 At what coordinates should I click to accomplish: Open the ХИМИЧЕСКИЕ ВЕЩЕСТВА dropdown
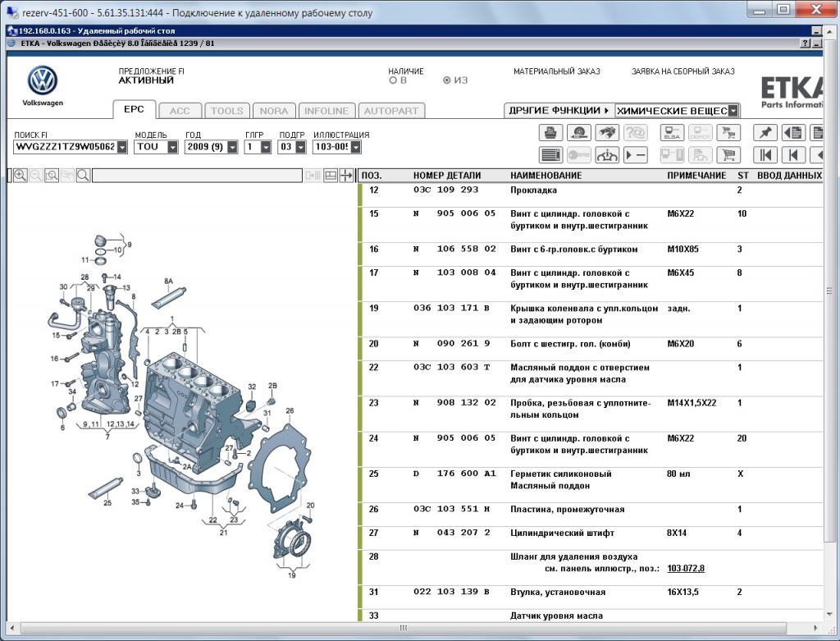733,111
